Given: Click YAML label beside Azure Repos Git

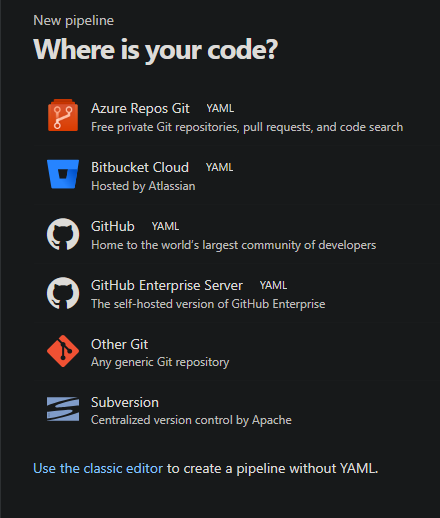Looking at the screenshot, I should pyautogui.click(x=220, y=109).
